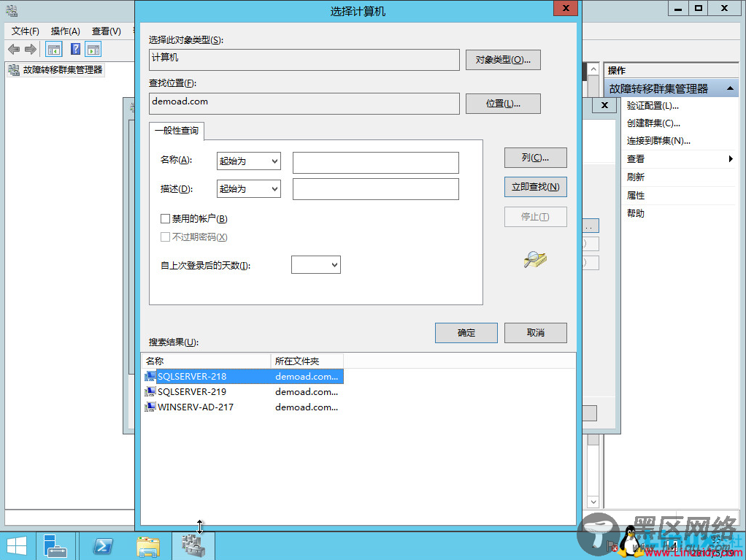The image size is (746, 560).
Task: Open 文件(F) menu
Action: coord(26,31)
